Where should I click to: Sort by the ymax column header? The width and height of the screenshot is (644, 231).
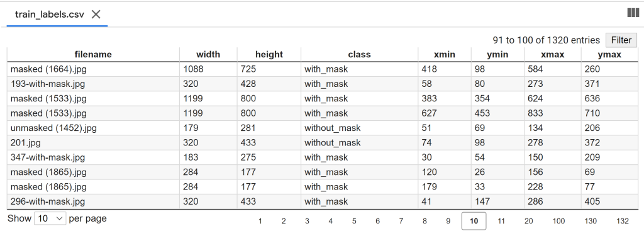pyautogui.click(x=609, y=54)
